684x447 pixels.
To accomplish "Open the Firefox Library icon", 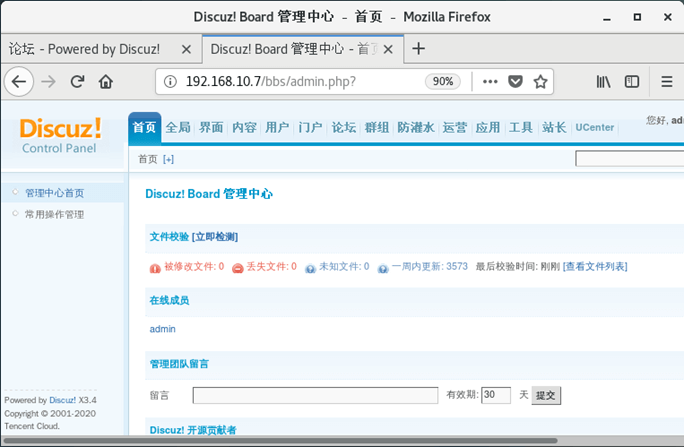I will pyautogui.click(x=603, y=82).
